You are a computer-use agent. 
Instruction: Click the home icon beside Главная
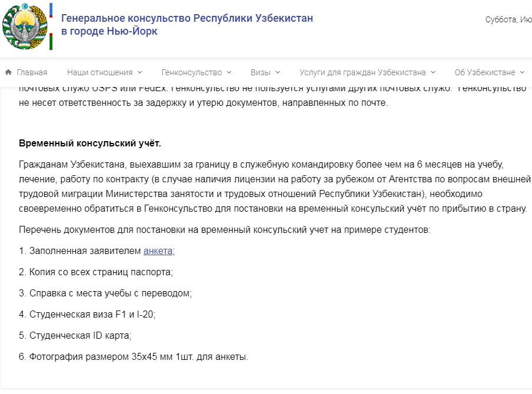point(8,72)
